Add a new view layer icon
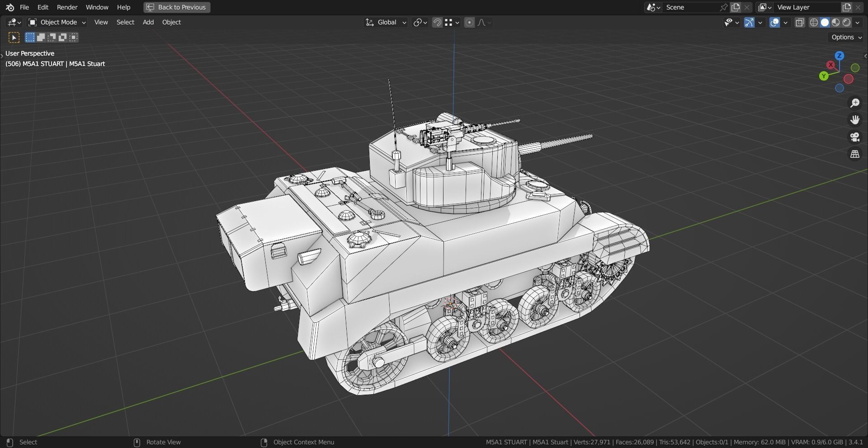The width and height of the screenshot is (868, 448). (846, 7)
